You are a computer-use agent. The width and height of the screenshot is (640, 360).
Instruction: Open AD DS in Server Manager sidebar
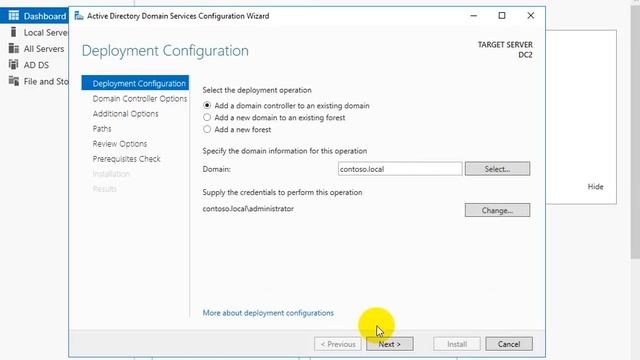pos(34,65)
